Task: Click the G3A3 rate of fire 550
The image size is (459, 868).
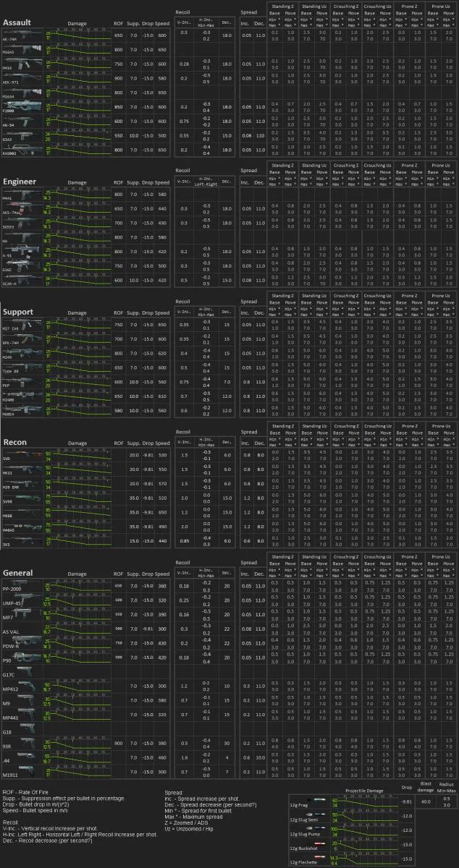Action: (x=118, y=135)
